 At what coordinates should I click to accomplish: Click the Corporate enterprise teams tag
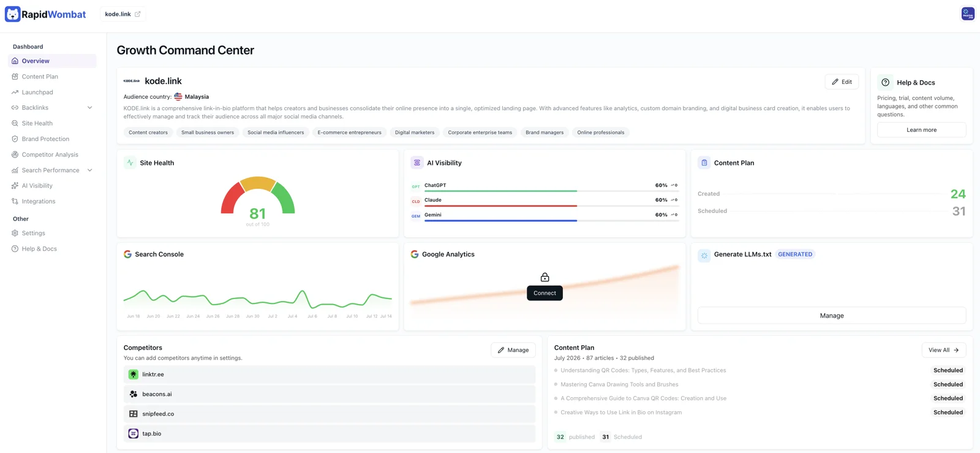pyautogui.click(x=480, y=132)
